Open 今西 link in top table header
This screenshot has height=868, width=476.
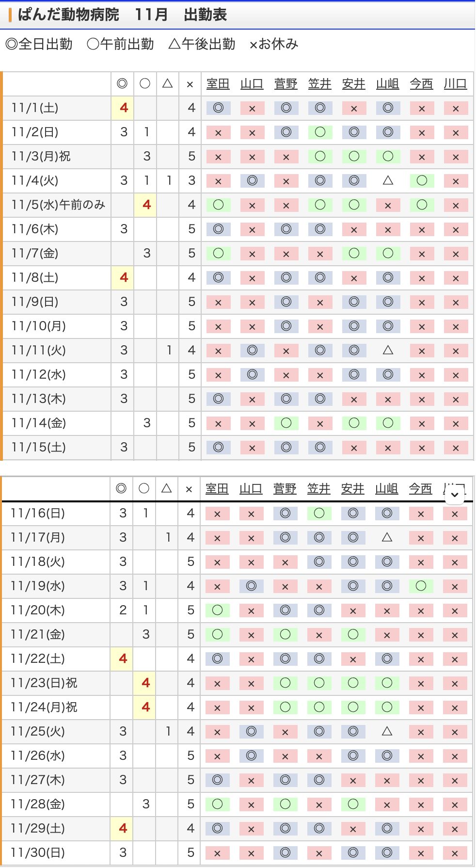click(x=421, y=84)
